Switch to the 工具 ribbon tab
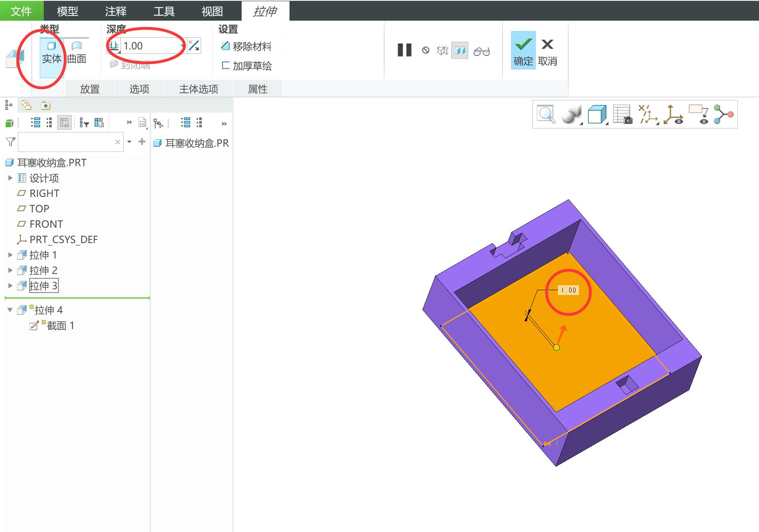 tap(164, 11)
